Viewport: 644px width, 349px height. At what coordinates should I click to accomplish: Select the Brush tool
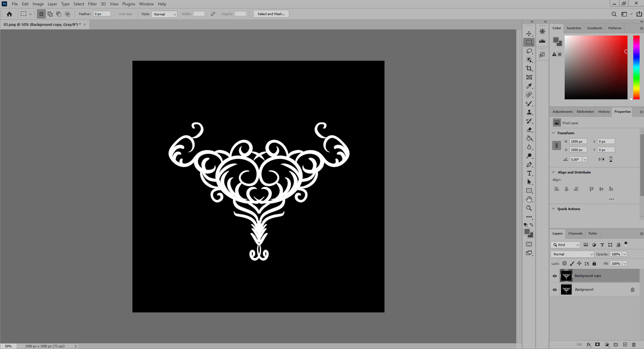(x=529, y=104)
